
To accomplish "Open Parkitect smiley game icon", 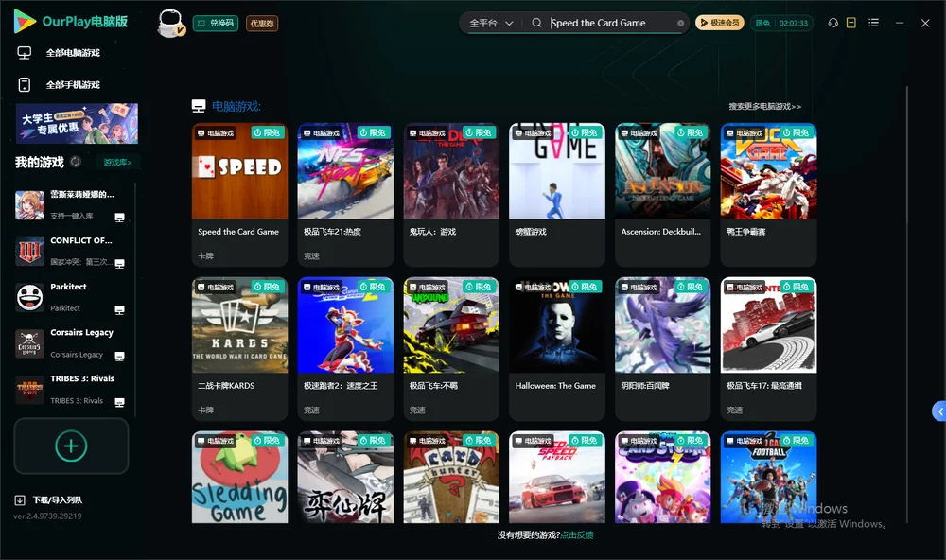I will [29, 297].
